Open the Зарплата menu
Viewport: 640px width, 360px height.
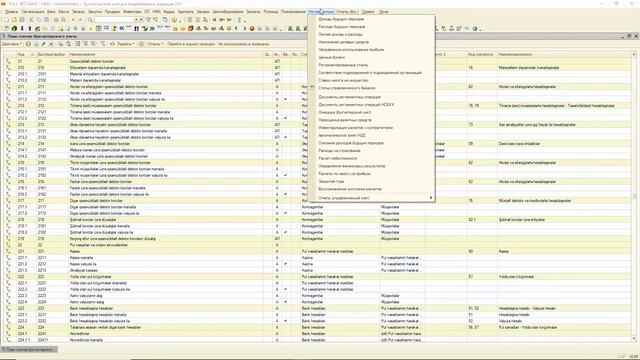[x=186, y=12]
